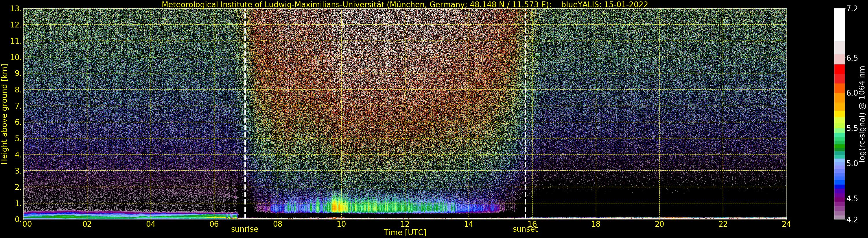Viewport: 868px width, 238px height.
Task: Click the height axis tick label '0.'
Action: tap(18, 220)
